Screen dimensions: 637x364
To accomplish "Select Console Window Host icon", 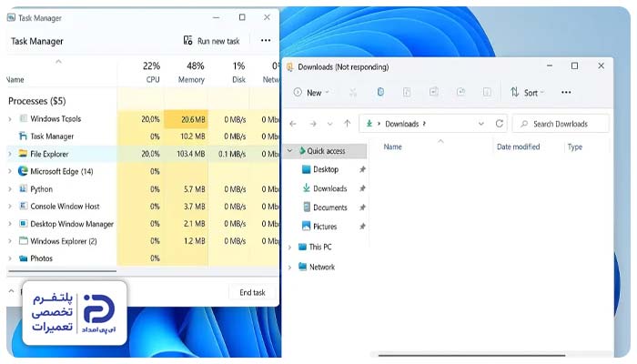I will point(23,206).
